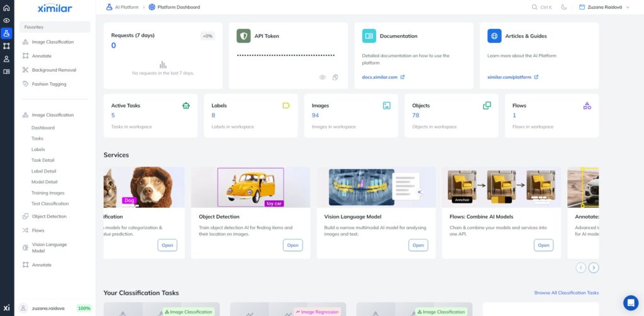Click the Active Tasks count 5

[113, 115]
